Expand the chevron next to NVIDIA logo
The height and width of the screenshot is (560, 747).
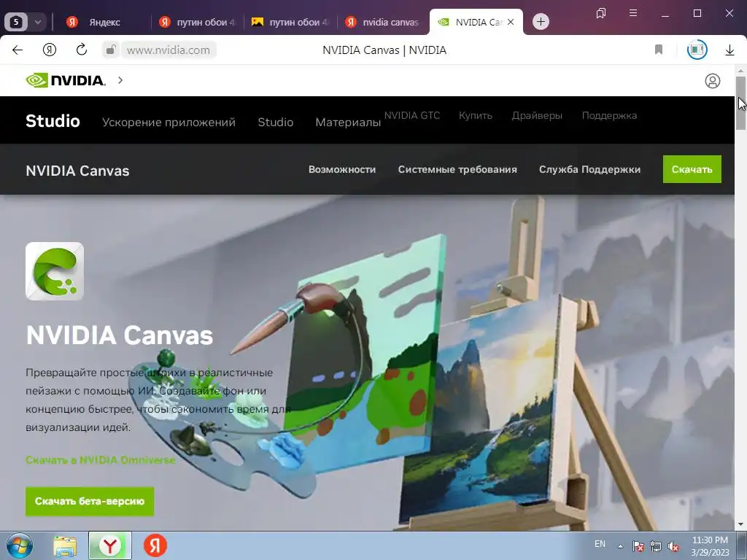click(120, 80)
